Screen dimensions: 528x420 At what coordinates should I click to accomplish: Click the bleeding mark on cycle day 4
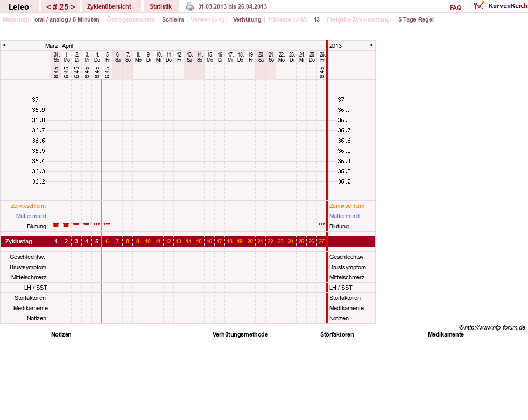point(87,223)
